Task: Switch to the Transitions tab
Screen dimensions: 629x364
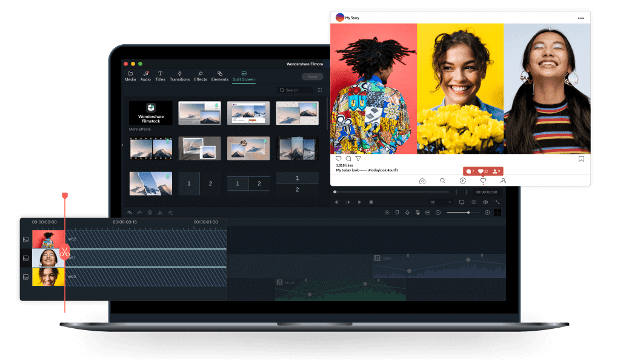Action: [179, 76]
